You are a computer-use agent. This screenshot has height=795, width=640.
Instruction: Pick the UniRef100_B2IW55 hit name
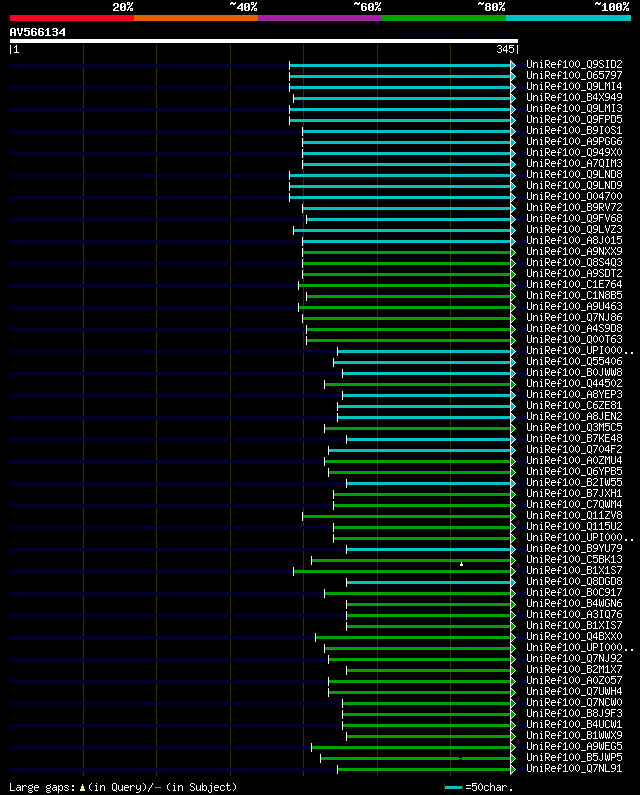click(x=574, y=483)
